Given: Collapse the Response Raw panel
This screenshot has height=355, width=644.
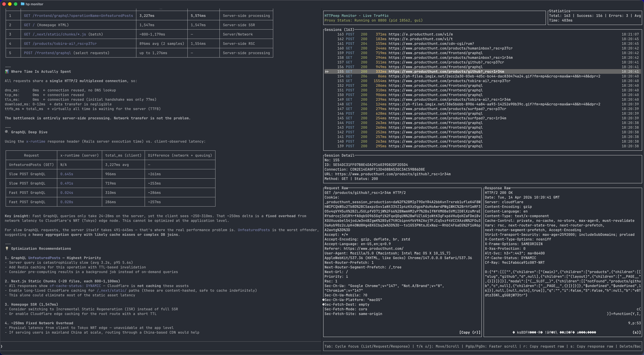Looking at the screenshot, I should pos(497,188).
